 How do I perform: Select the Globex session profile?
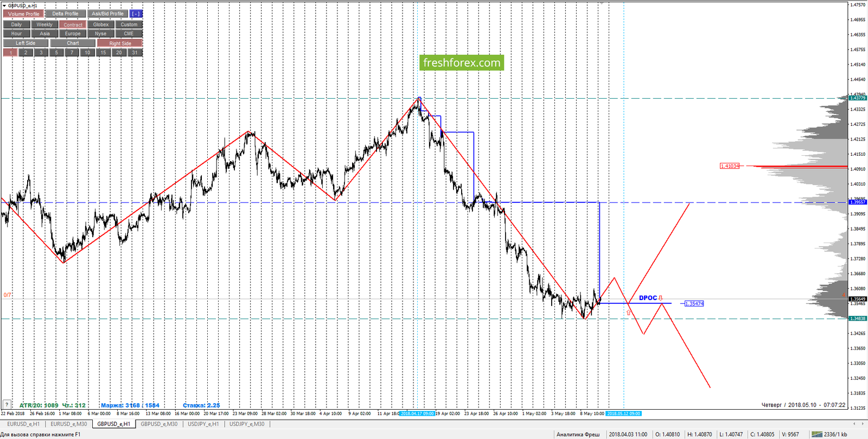point(101,24)
